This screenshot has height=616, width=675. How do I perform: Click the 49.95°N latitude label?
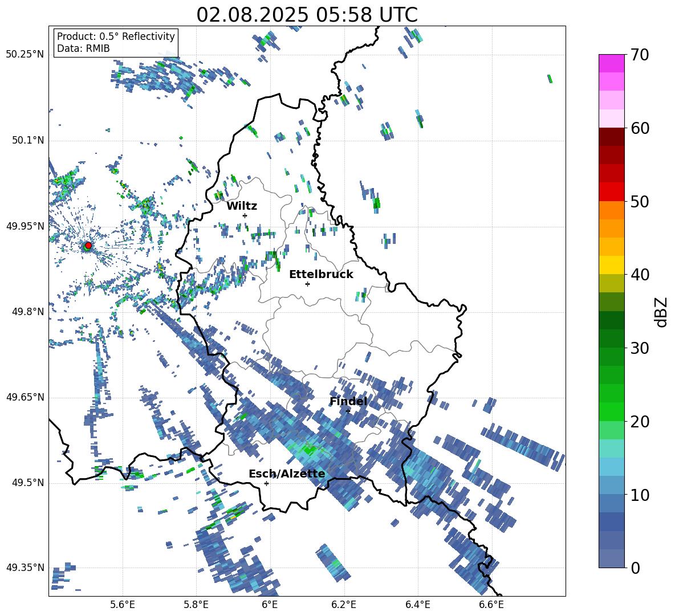[25, 226]
